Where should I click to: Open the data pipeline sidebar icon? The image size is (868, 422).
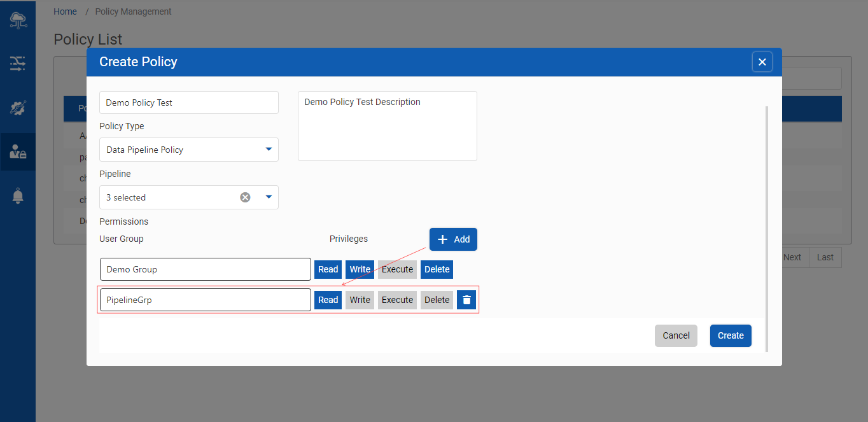click(18, 63)
